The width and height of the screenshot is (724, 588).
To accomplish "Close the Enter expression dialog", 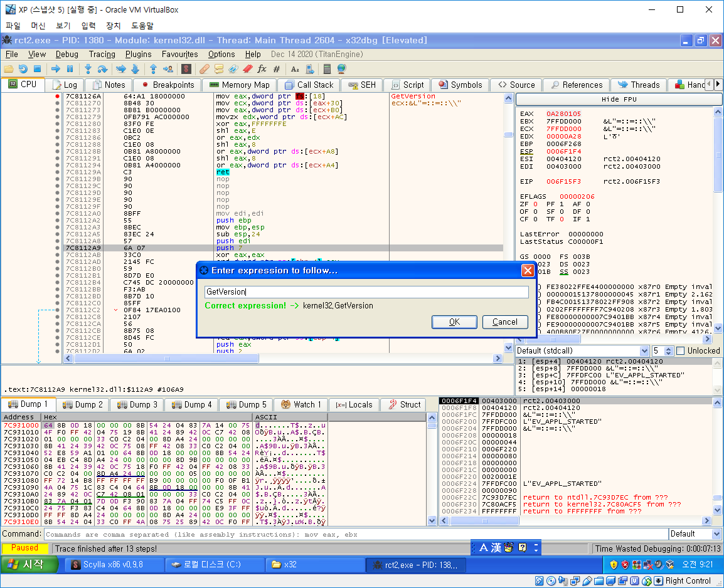I will [x=527, y=270].
